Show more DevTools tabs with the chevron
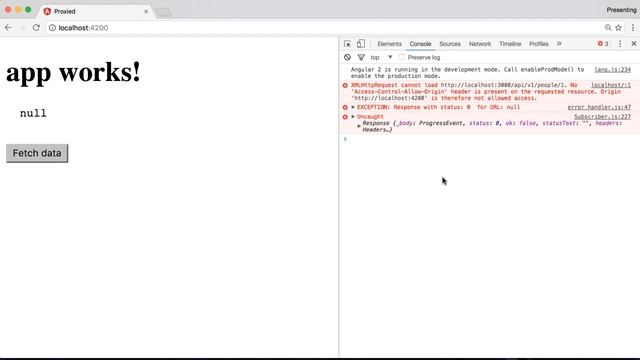Image resolution: width=640 pixels, height=360 pixels. tap(559, 44)
